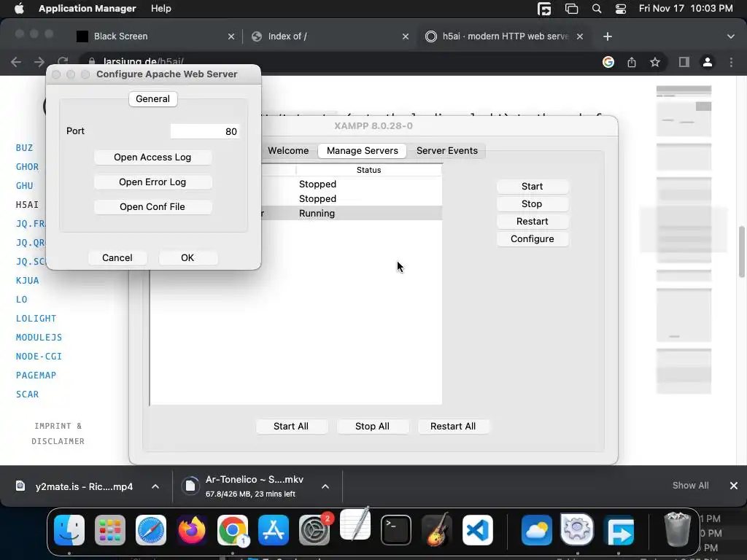Viewport: 747px width, 560px height.
Task: Click Configure in XAMPP
Action: point(532,239)
